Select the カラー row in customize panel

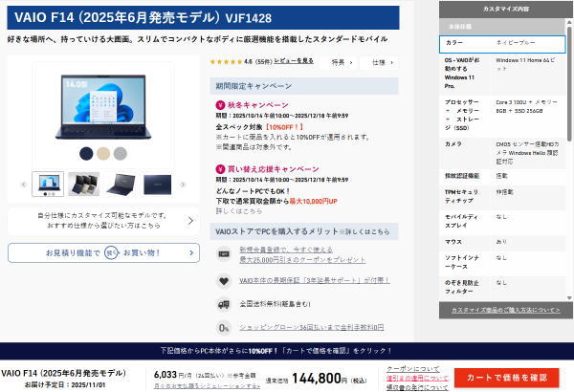click(505, 43)
